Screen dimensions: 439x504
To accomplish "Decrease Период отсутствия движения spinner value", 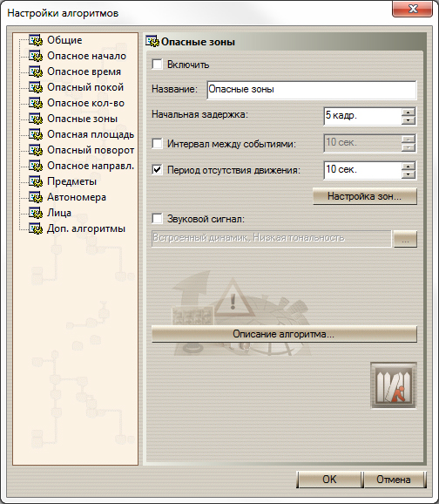I will [409, 174].
